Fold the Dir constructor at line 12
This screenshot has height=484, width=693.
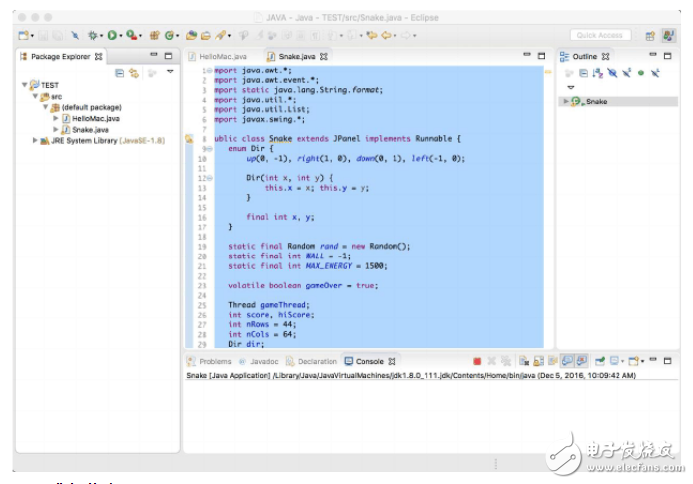click(x=209, y=178)
